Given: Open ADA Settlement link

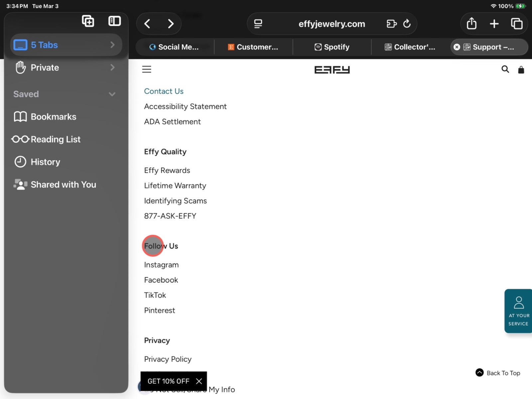Looking at the screenshot, I should coord(173,122).
